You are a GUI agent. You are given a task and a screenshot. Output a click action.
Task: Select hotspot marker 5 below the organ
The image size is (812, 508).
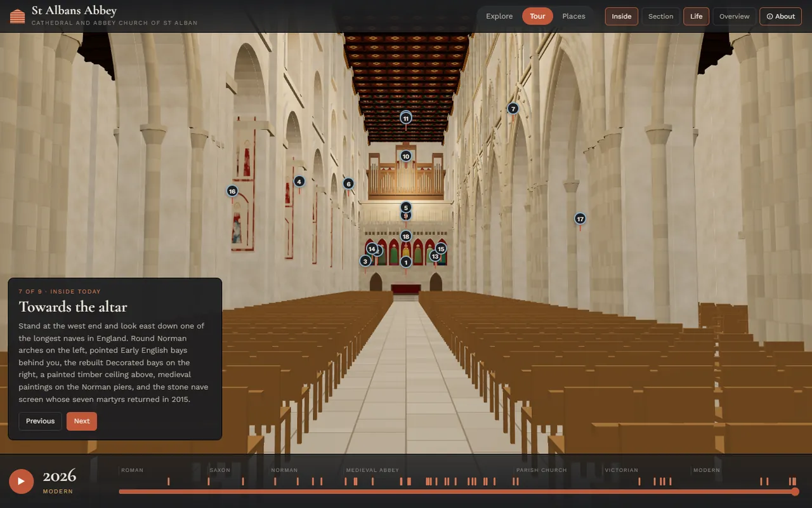click(x=406, y=207)
